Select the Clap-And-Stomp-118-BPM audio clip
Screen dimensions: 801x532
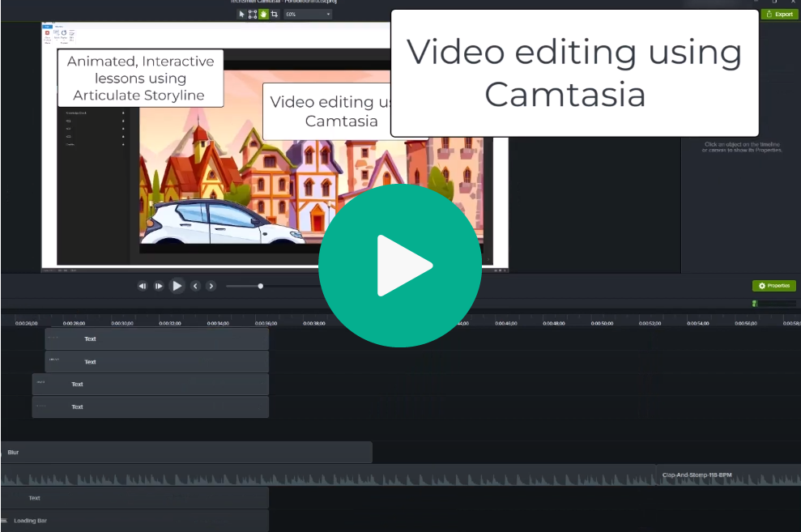click(x=728, y=475)
